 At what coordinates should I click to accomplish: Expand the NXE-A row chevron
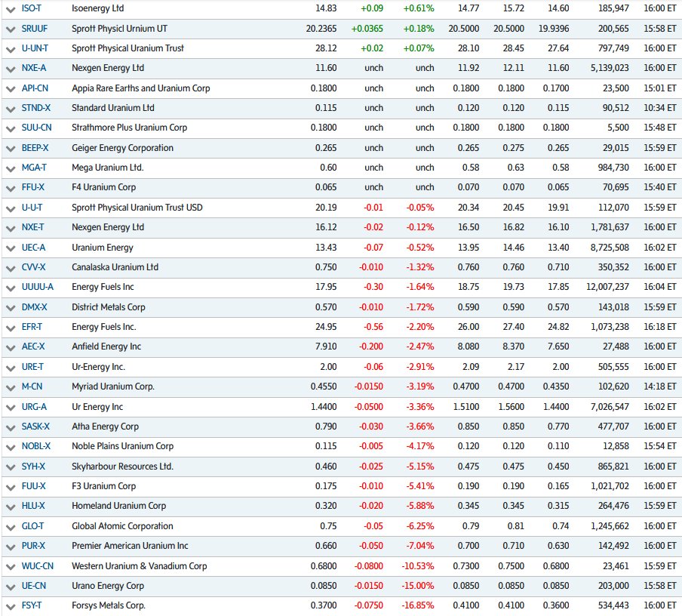pyautogui.click(x=11, y=69)
